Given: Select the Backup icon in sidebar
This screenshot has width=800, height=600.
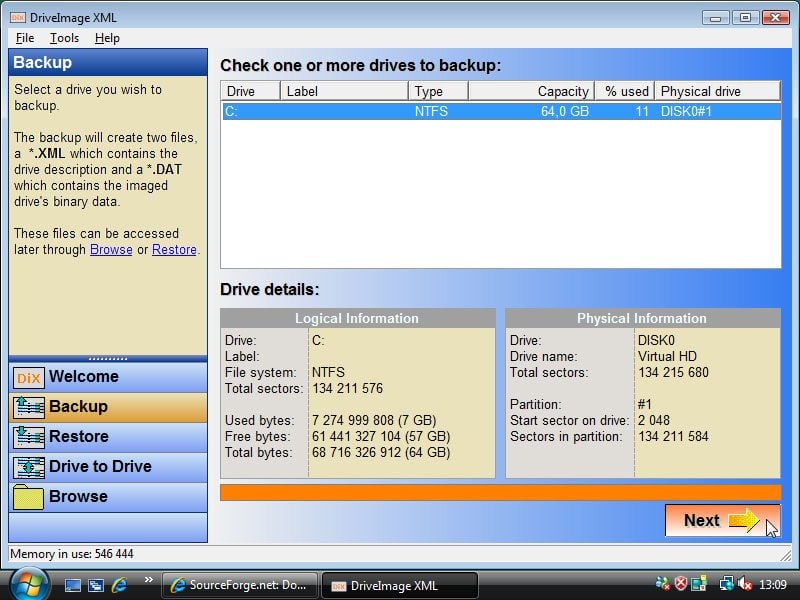Looking at the screenshot, I should pyautogui.click(x=28, y=407).
